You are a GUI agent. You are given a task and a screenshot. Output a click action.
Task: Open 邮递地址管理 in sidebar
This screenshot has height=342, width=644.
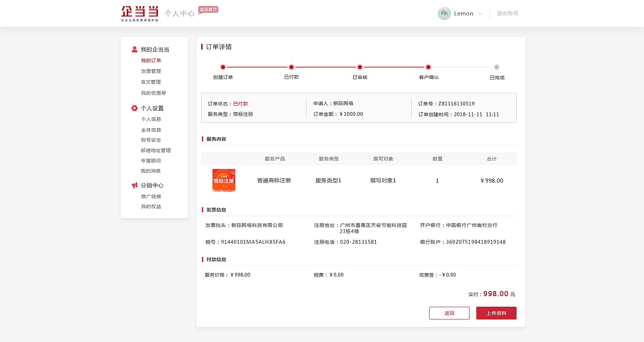(156, 150)
